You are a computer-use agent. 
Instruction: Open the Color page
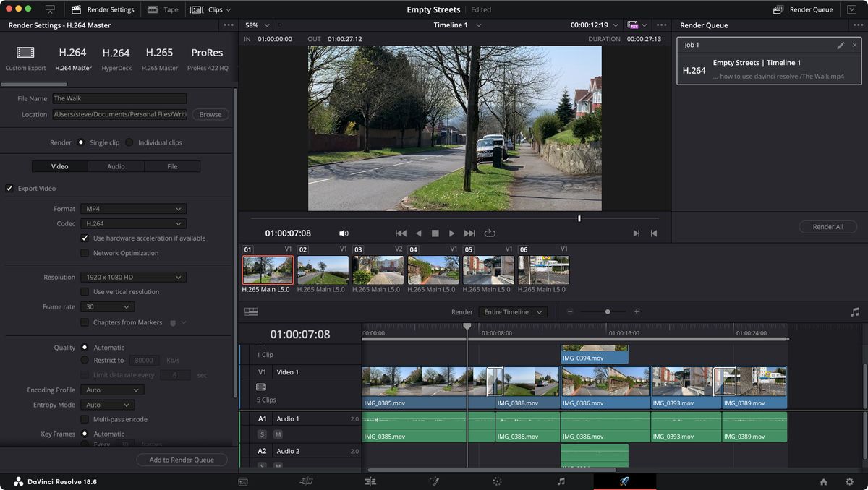497,481
